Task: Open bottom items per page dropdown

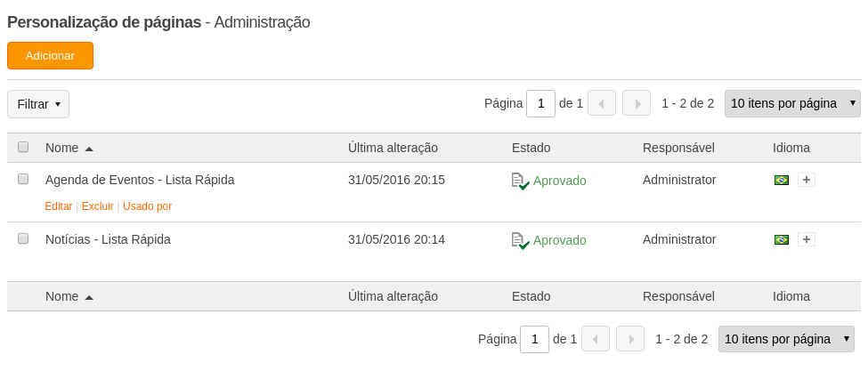Action: [787, 339]
